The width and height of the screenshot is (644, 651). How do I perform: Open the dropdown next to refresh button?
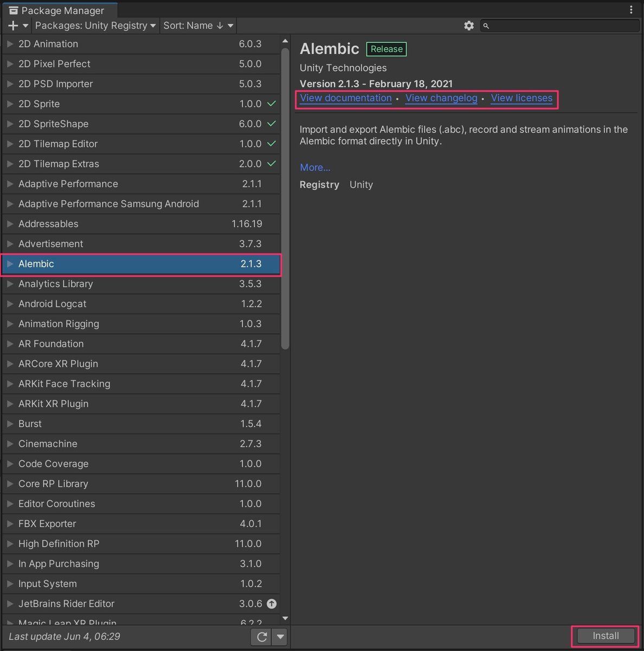tap(280, 637)
